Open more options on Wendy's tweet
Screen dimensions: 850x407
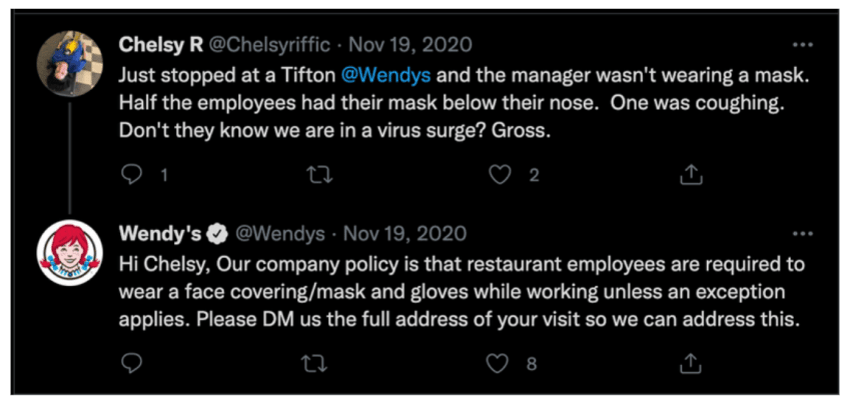click(802, 234)
